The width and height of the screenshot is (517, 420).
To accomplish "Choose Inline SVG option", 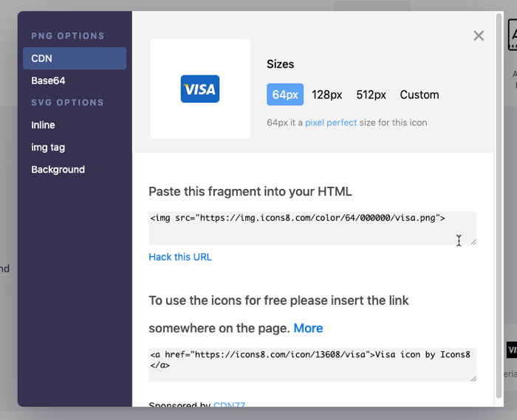I will click(43, 125).
